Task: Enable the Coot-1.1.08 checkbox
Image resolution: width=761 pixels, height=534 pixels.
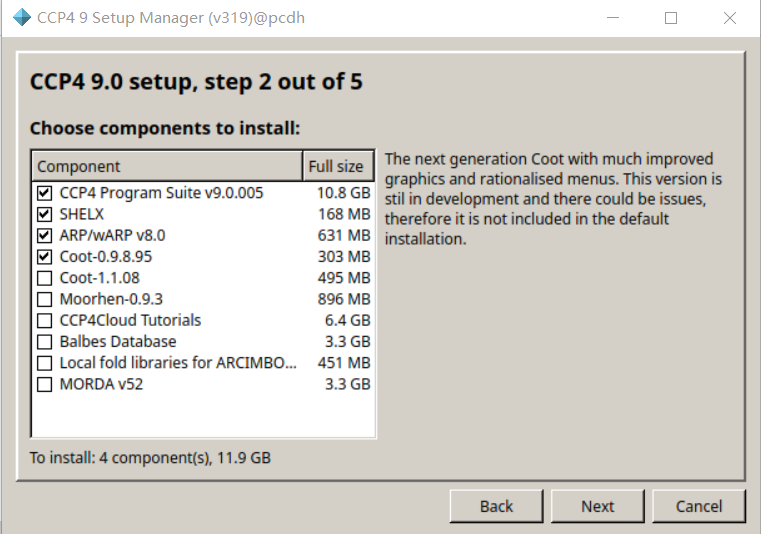Action: (x=44, y=278)
